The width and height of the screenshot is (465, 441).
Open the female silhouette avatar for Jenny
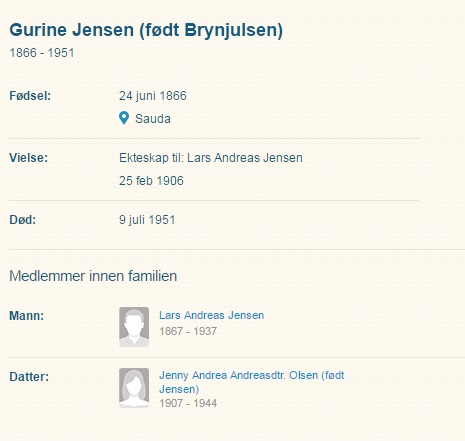point(134,388)
